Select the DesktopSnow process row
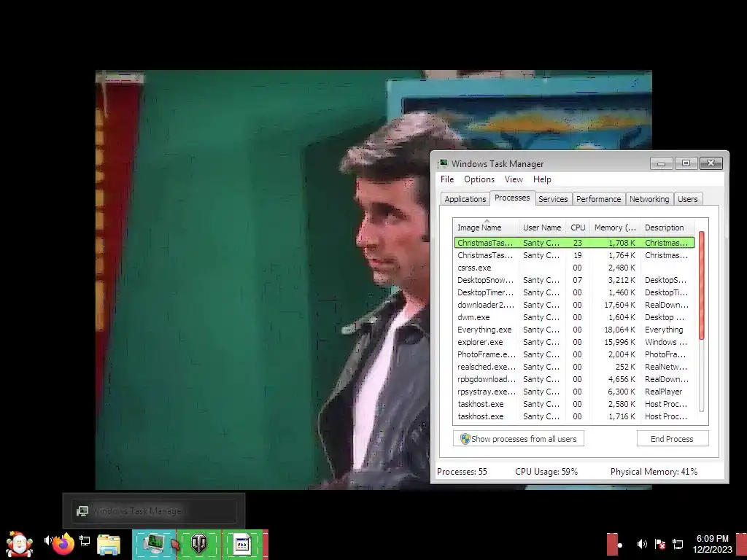Viewport: 747px width, 560px height. (x=575, y=280)
